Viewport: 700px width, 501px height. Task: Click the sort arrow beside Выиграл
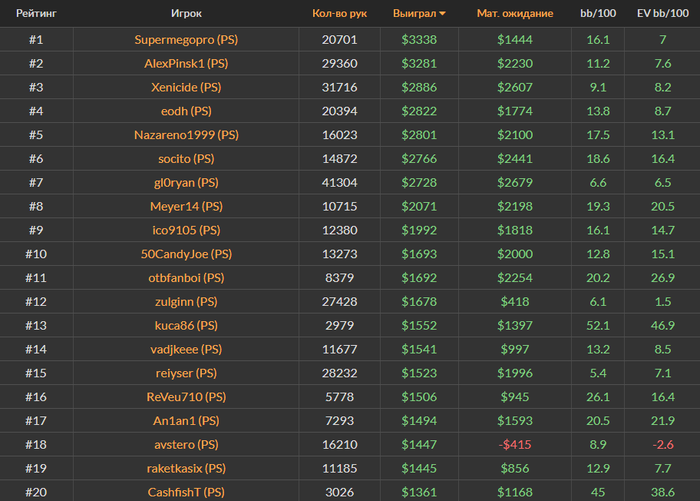pyautogui.click(x=443, y=14)
